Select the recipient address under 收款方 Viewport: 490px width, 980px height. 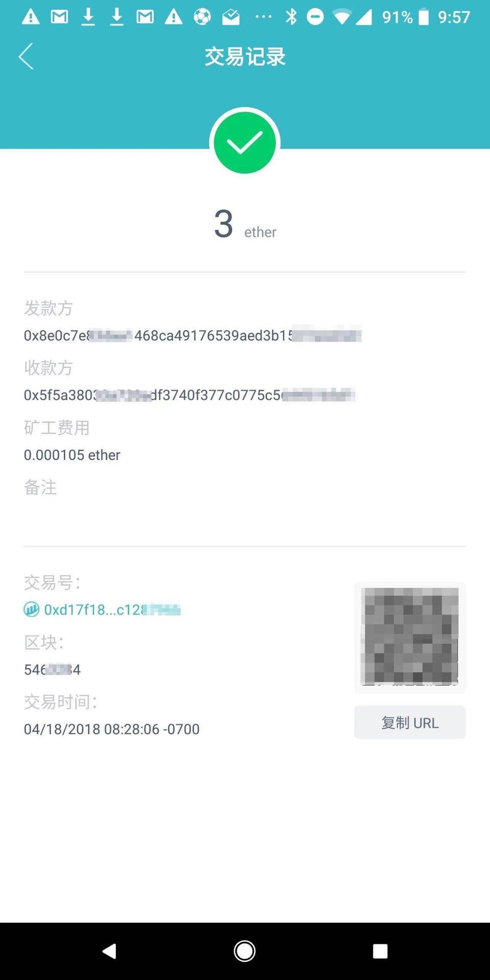189,395
